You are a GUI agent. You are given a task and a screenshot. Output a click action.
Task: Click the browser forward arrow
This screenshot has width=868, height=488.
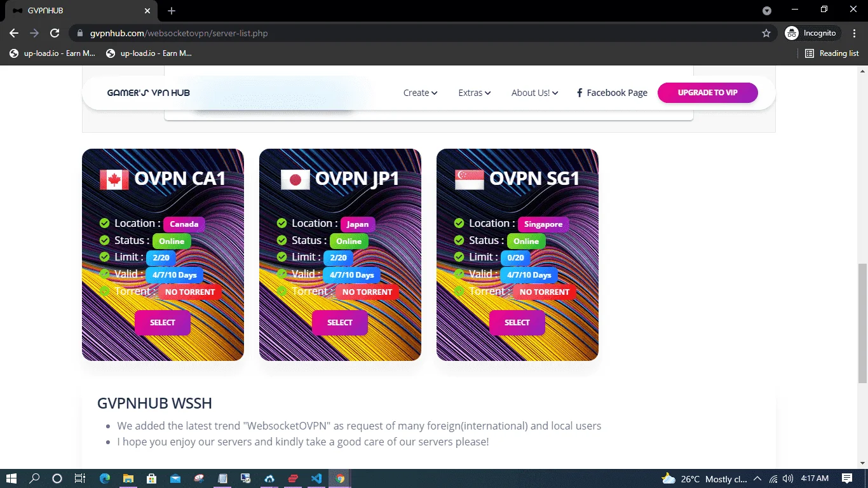34,33
